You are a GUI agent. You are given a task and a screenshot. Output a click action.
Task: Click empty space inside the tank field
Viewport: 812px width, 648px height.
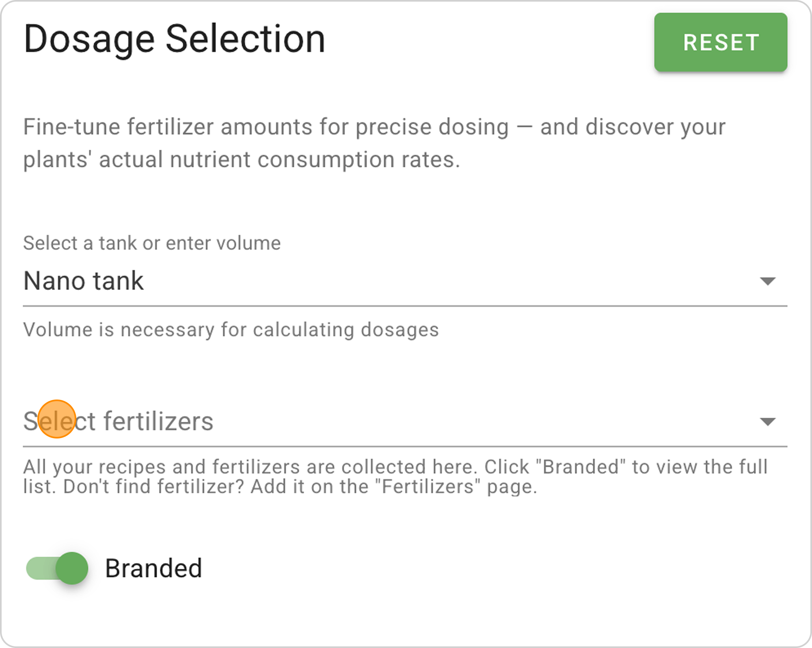(447, 281)
